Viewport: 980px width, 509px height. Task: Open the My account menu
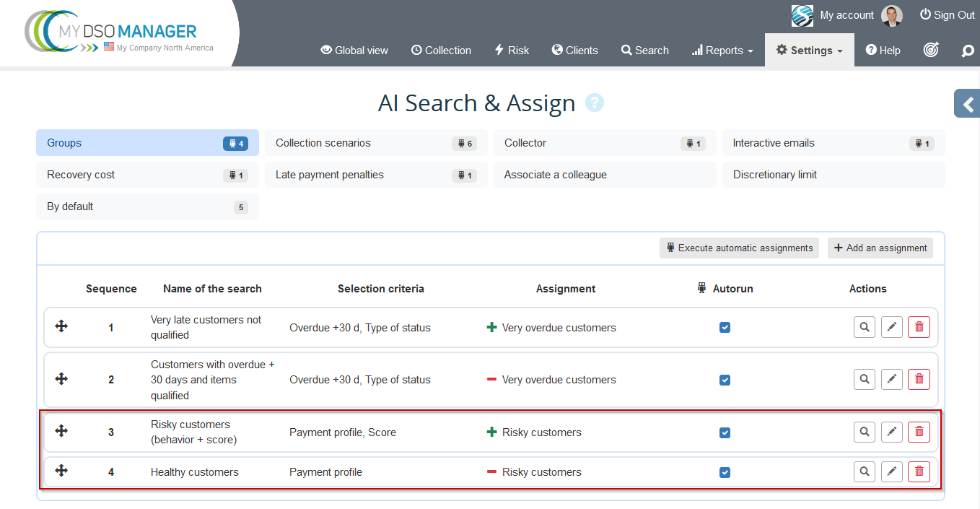click(x=846, y=14)
